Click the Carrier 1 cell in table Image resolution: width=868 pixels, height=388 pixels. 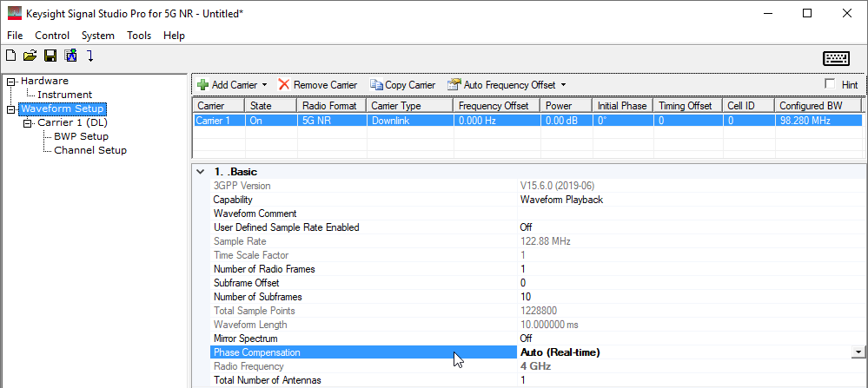219,121
